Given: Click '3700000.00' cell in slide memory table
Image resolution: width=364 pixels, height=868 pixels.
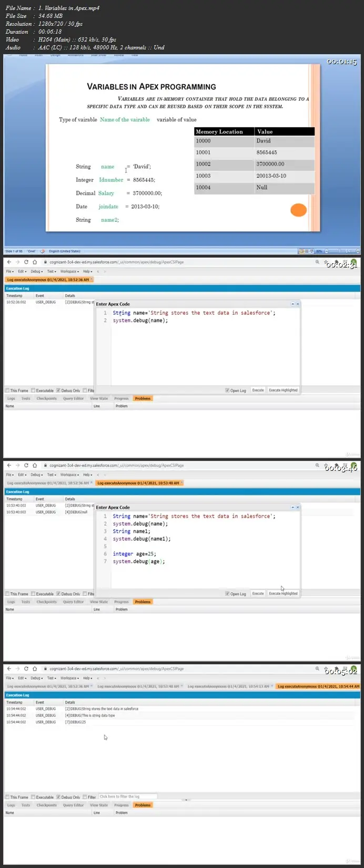Looking at the screenshot, I should coord(285,164).
